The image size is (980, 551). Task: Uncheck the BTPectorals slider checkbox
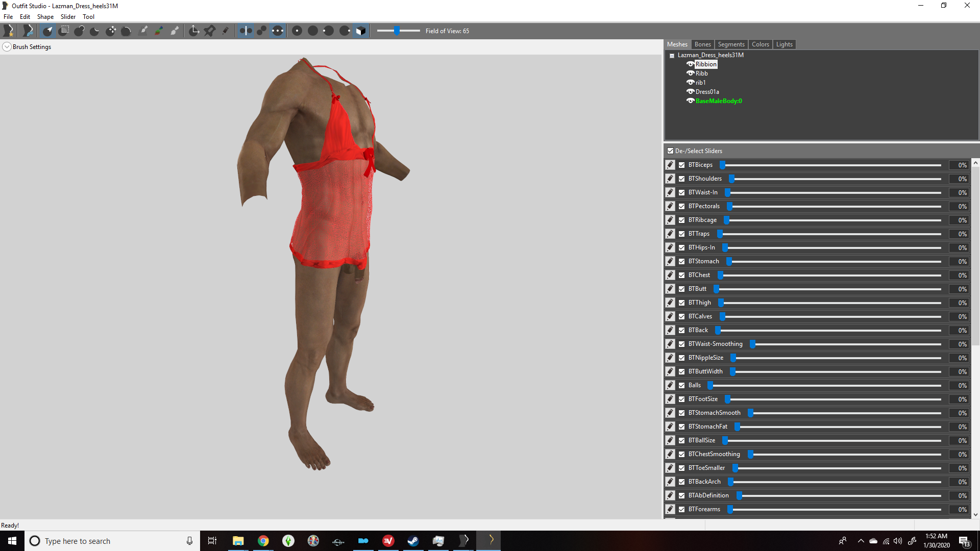681,206
